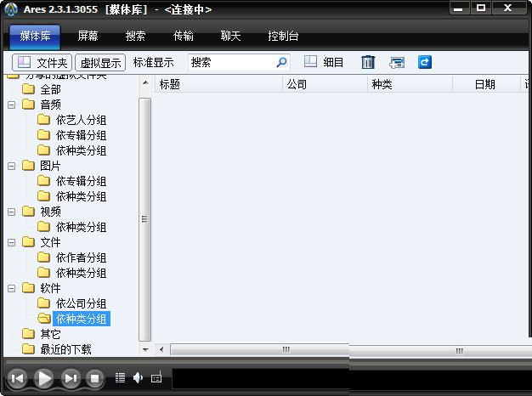Click the blue refresh icon in toolbar
The width and height of the screenshot is (532, 396).
click(x=424, y=62)
